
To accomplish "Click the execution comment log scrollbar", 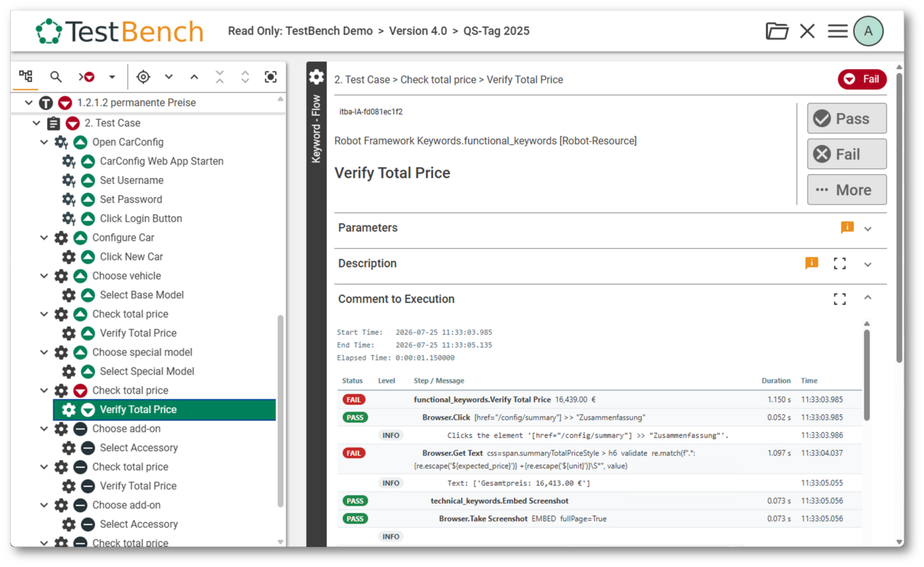I will tap(867, 375).
